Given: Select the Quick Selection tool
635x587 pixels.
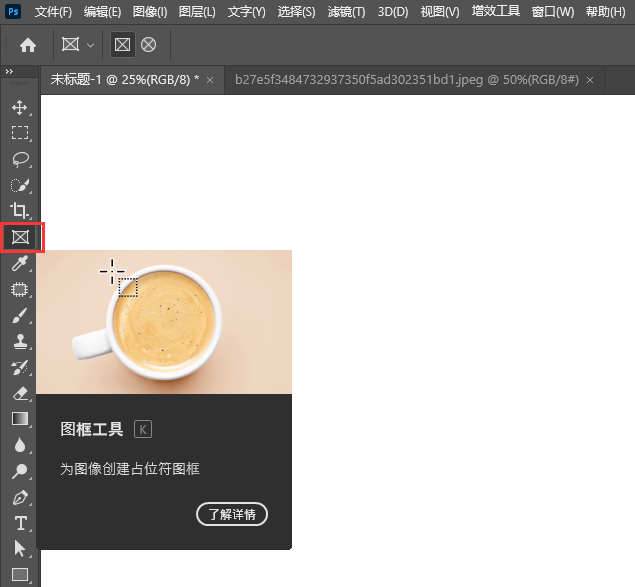Looking at the screenshot, I should pyautogui.click(x=19, y=186).
